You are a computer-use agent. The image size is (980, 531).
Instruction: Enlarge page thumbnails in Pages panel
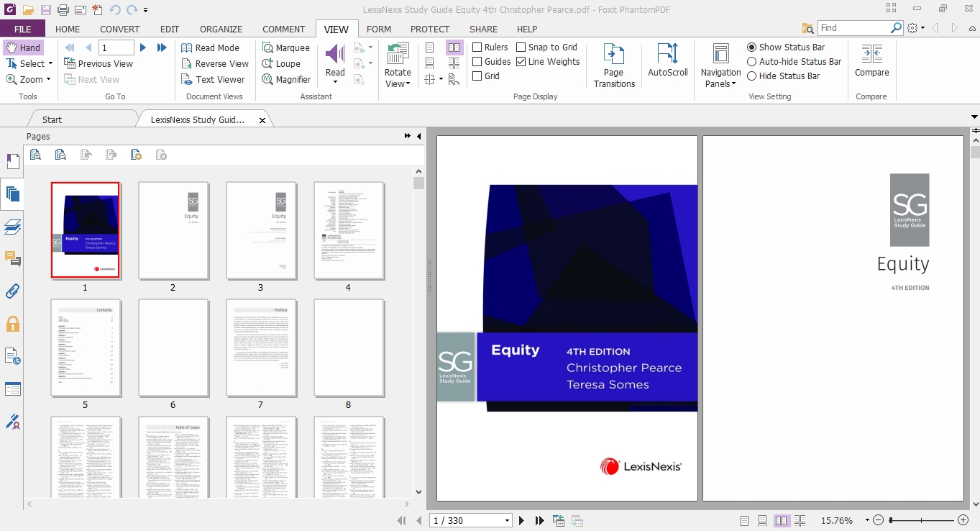point(35,154)
